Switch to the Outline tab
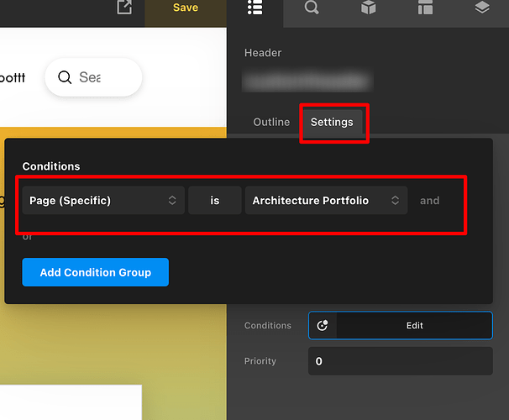509x420 pixels. pyautogui.click(x=271, y=123)
